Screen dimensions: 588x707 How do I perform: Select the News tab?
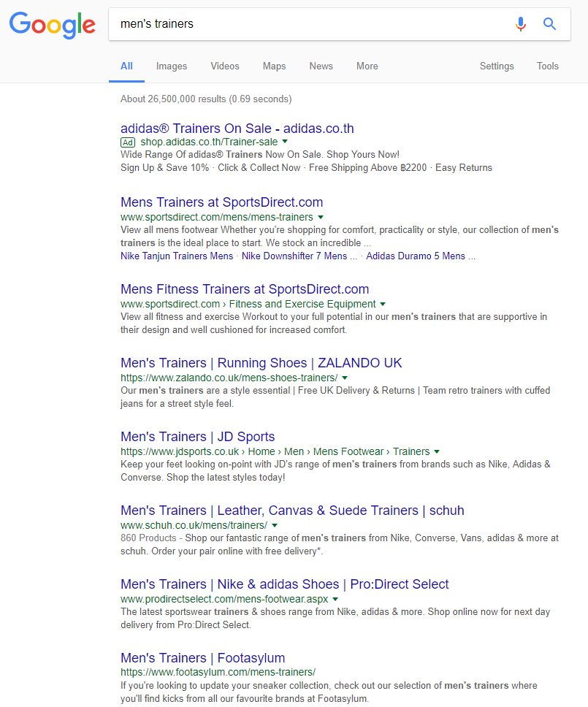click(321, 66)
